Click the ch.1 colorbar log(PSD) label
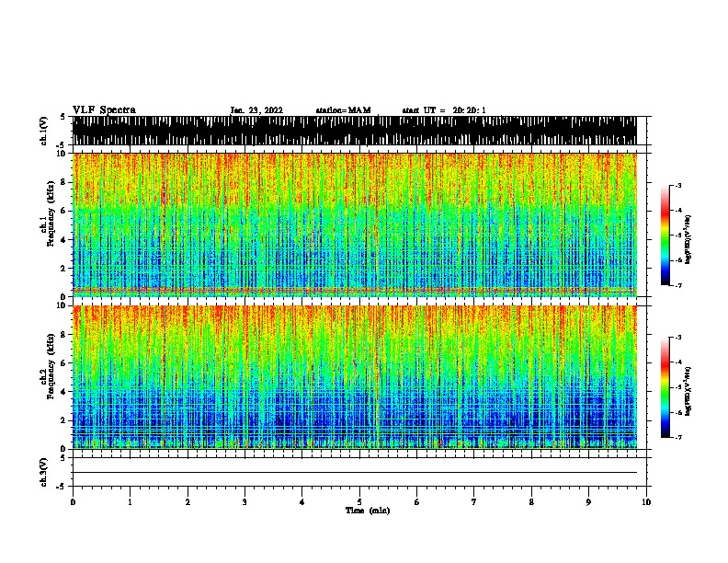The image size is (728, 563). [x=688, y=240]
